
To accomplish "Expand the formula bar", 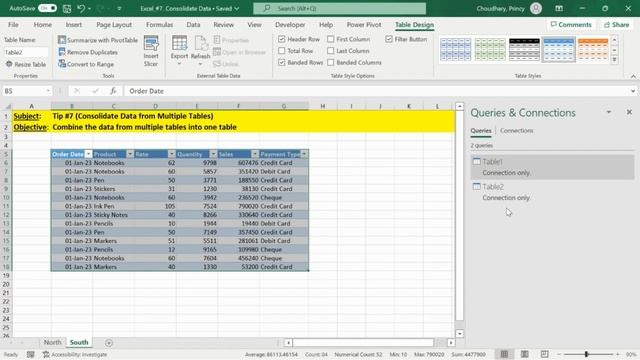I will (x=633, y=91).
